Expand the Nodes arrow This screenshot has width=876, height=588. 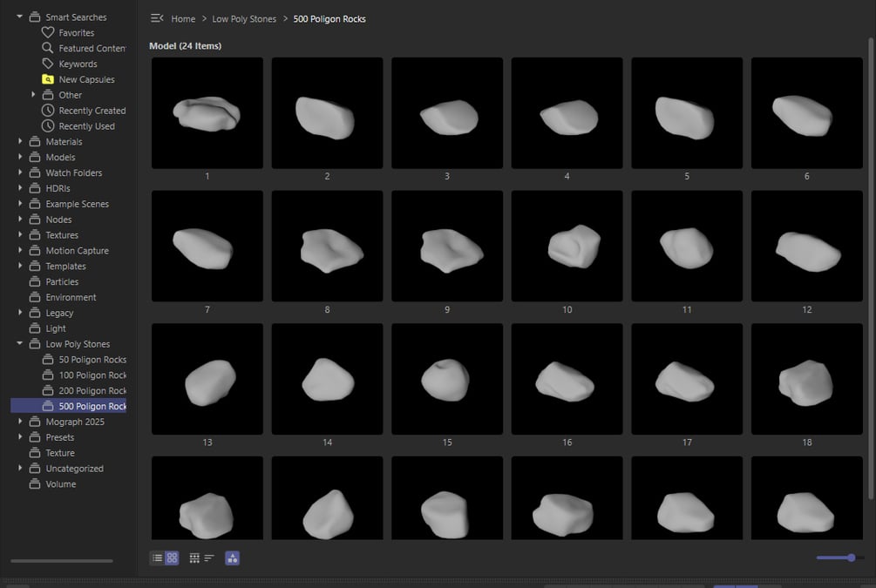[x=20, y=220]
